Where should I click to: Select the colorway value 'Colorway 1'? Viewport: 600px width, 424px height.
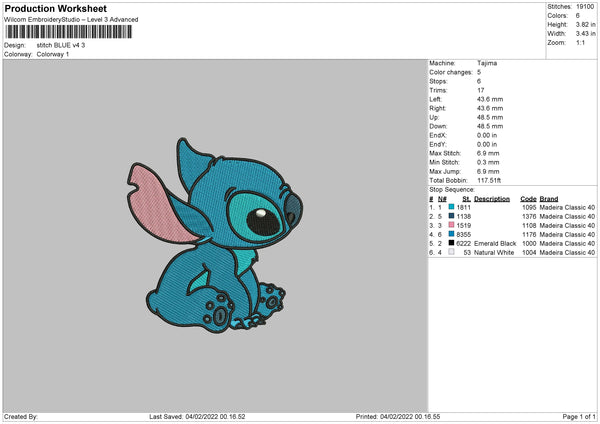pos(53,54)
